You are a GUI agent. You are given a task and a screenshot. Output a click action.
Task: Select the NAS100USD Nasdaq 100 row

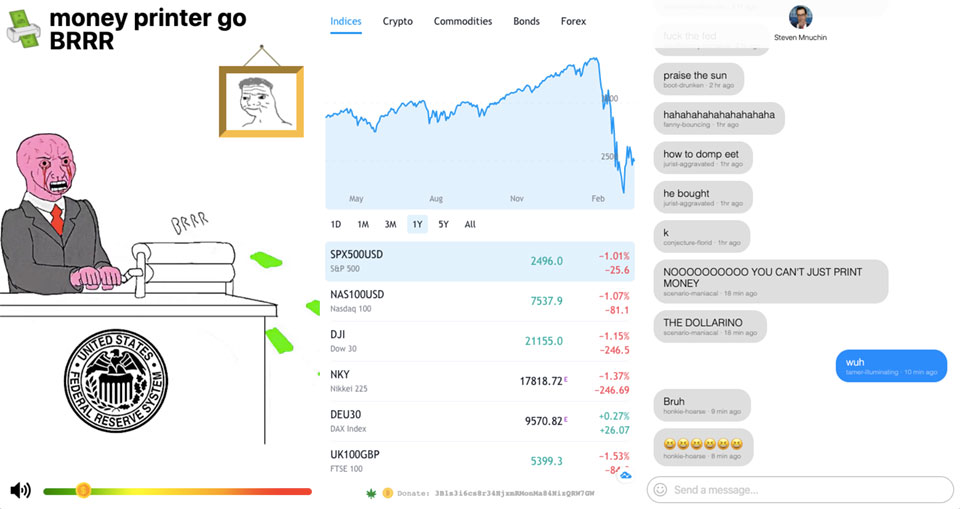click(x=479, y=301)
